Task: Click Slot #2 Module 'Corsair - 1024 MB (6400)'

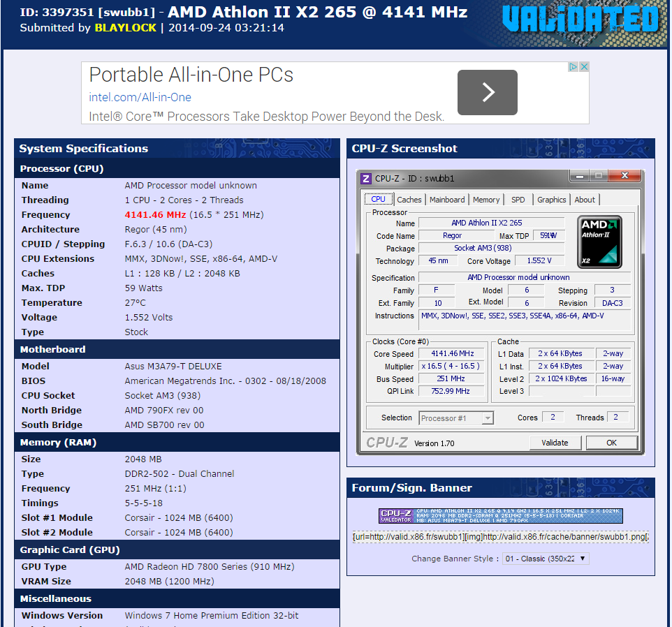Action: [179, 532]
